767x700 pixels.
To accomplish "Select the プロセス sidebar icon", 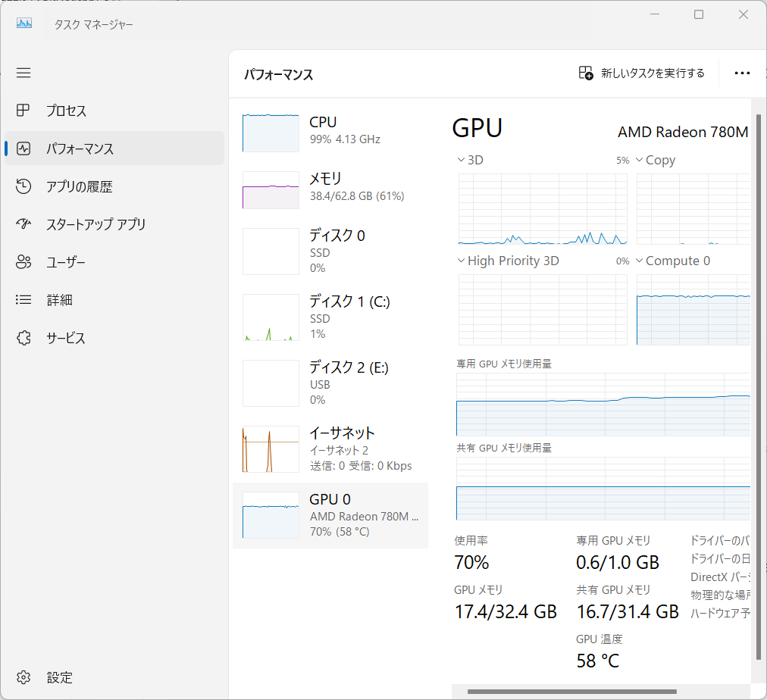I will [x=23, y=111].
